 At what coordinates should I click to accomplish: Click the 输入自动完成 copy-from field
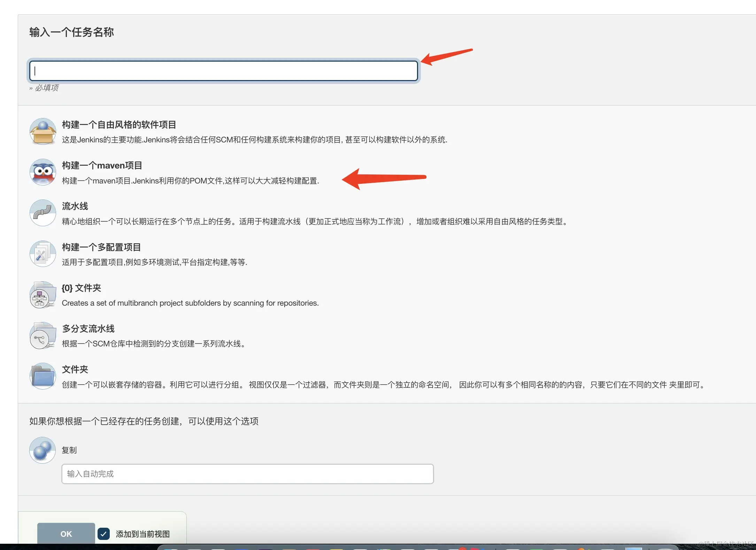[247, 474]
